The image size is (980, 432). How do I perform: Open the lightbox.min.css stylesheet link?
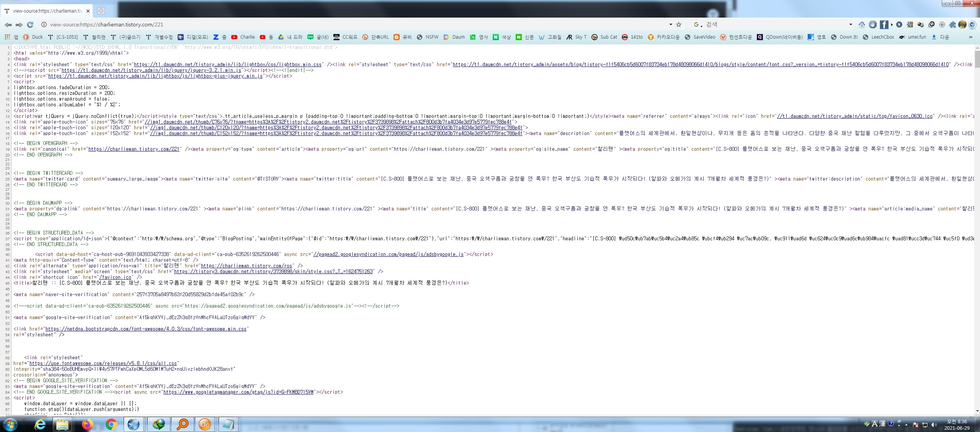point(228,65)
